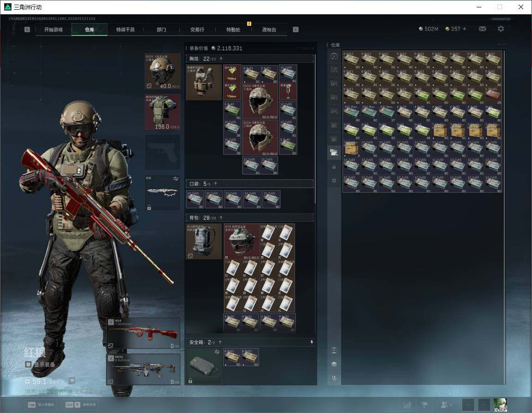Select the upper DICH-9 helmet in chest rig
Screen dimensions: 532x413
(x=260, y=101)
